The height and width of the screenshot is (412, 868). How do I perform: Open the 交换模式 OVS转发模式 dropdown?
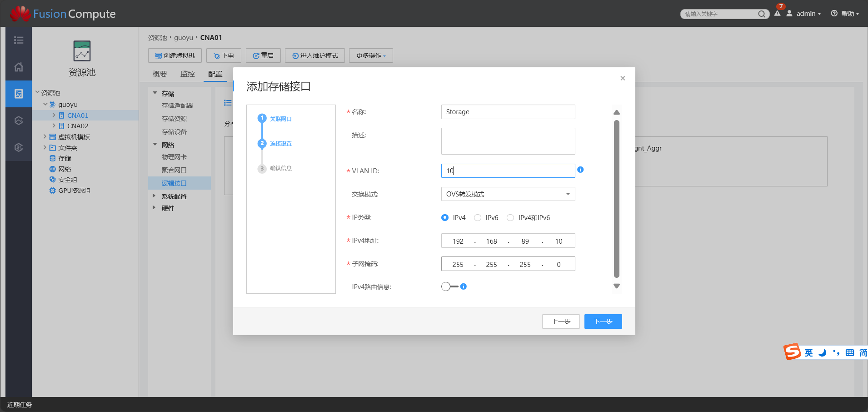(x=508, y=194)
